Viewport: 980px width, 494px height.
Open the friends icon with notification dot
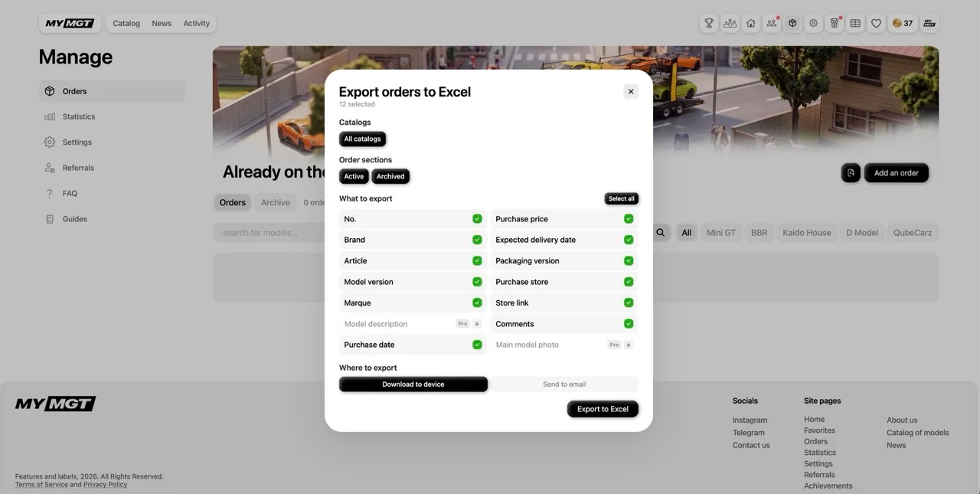772,23
